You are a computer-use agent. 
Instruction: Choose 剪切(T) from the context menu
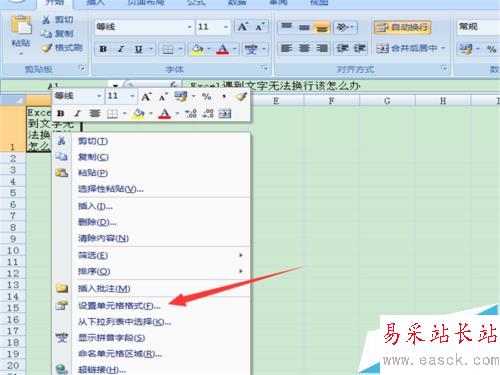click(x=152, y=141)
